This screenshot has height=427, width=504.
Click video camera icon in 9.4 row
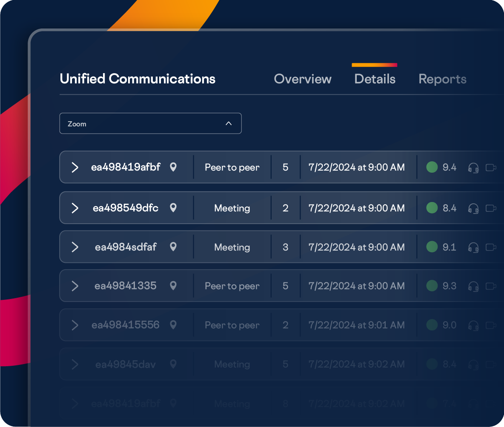[491, 168]
